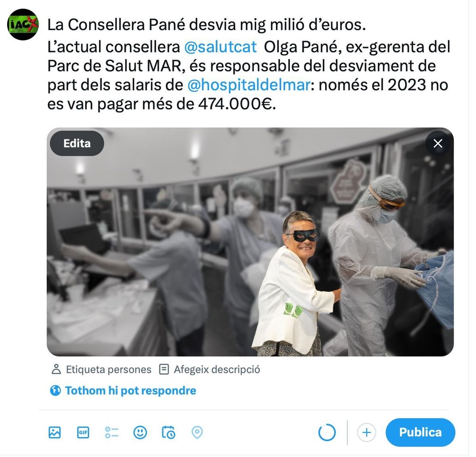Click the location pin icon
Viewport: 476px width, 457px height.
click(197, 432)
